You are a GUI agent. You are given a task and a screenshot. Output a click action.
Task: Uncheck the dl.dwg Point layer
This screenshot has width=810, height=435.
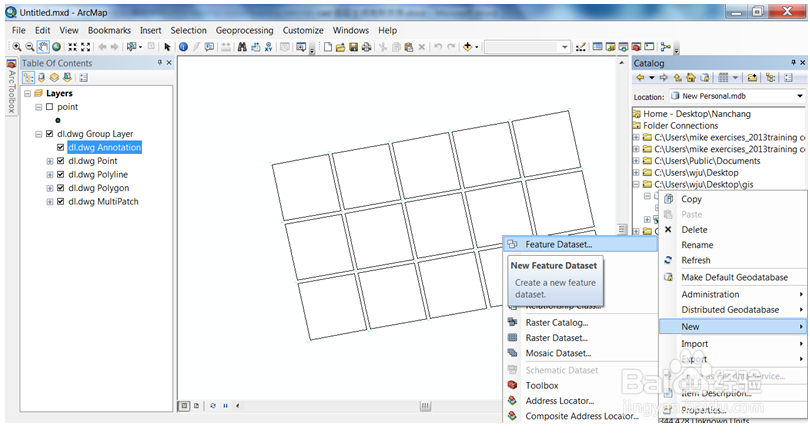click(x=60, y=161)
